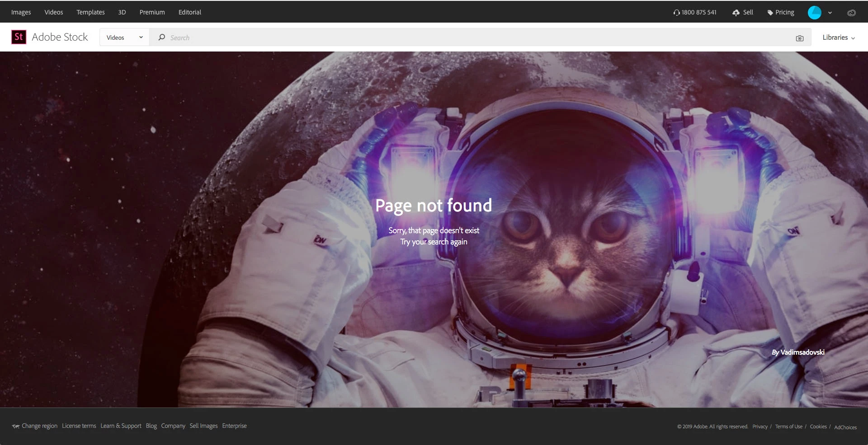
Task: Expand the account menu chevron
Action: coord(830,13)
